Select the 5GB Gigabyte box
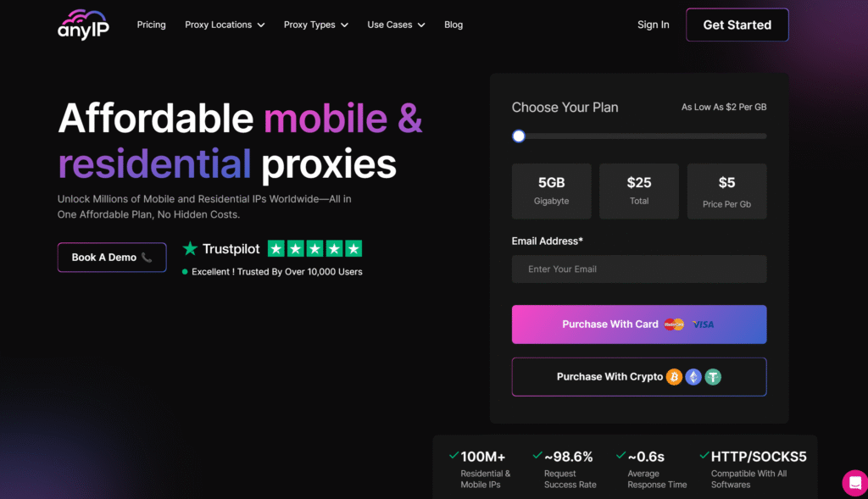This screenshot has height=499, width=868. pos(551,191)
